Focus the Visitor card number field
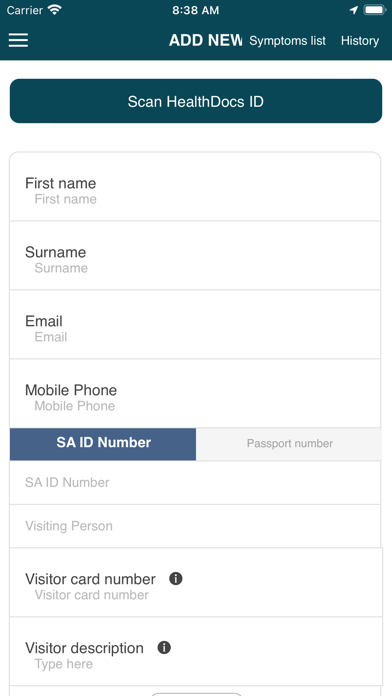 point(196,582)
